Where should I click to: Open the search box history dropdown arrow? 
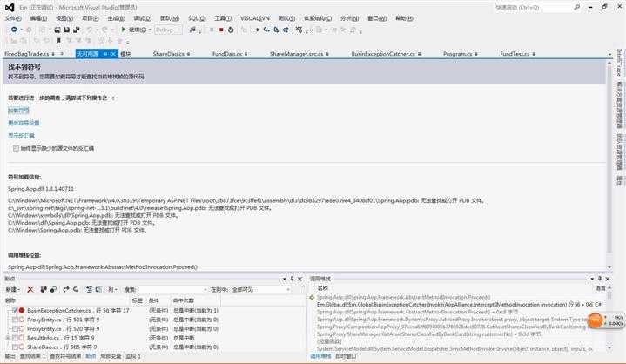(x=205, y=289)
